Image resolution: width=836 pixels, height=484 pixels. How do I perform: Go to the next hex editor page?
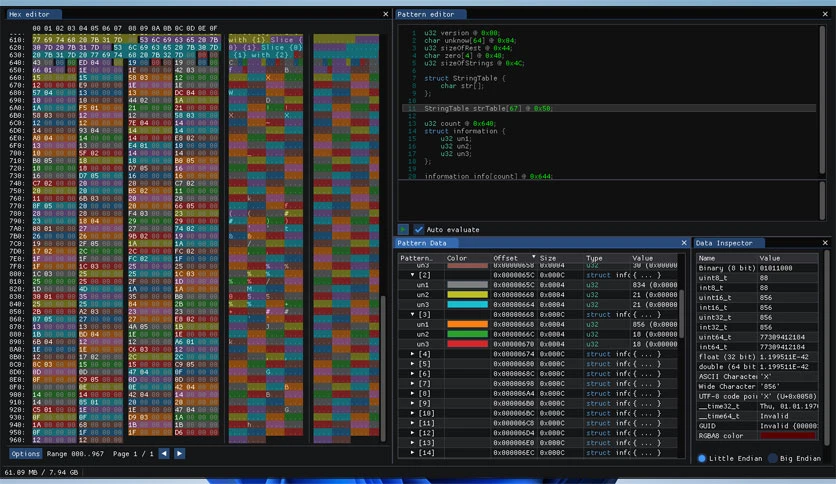pyautogui.click(x=180, y=454)
